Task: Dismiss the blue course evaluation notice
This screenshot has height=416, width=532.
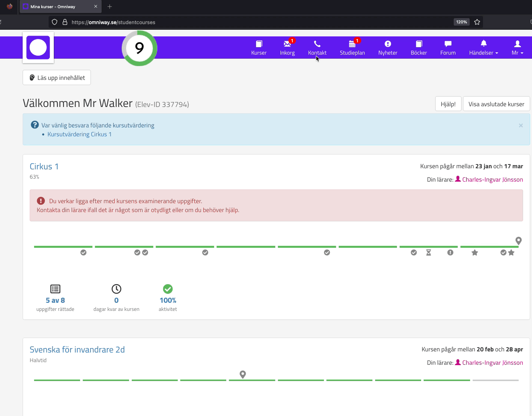Action: pos(520,126)
